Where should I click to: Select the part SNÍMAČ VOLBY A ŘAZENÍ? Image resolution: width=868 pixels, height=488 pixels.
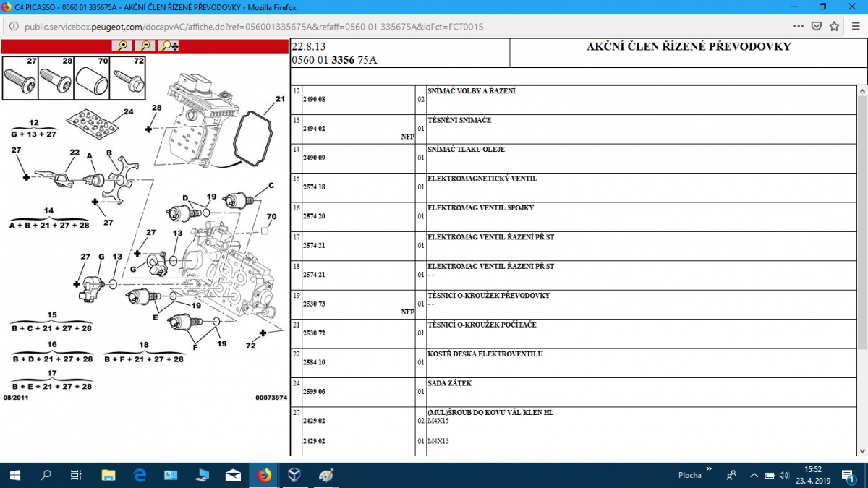pyautogui.click(x=472, y=91)
